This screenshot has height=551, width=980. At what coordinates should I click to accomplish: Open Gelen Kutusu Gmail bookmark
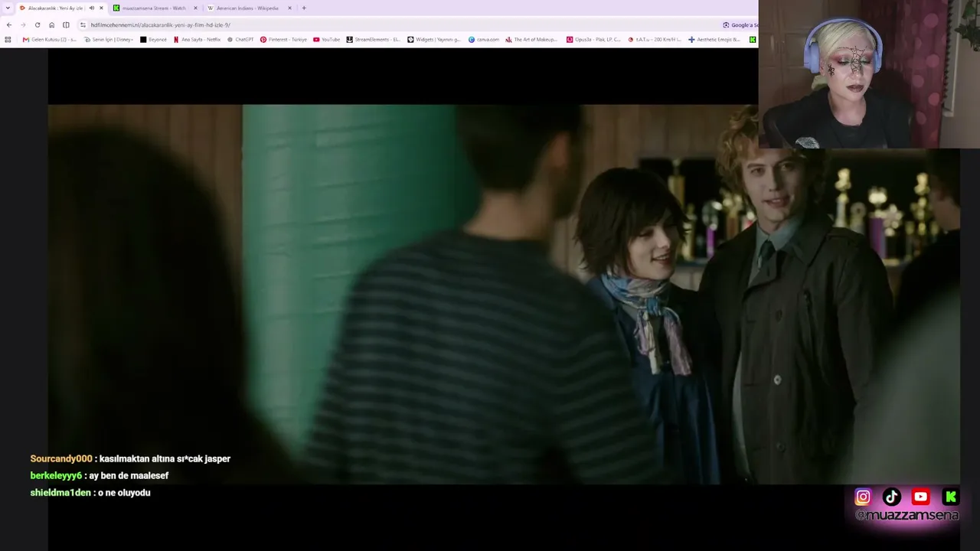click(50, 40)
